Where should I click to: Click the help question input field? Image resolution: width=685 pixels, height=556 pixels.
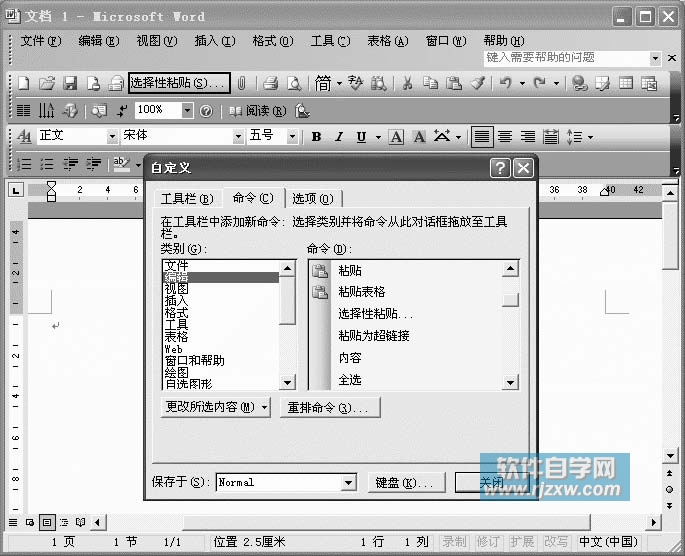(x=567, y=58)
